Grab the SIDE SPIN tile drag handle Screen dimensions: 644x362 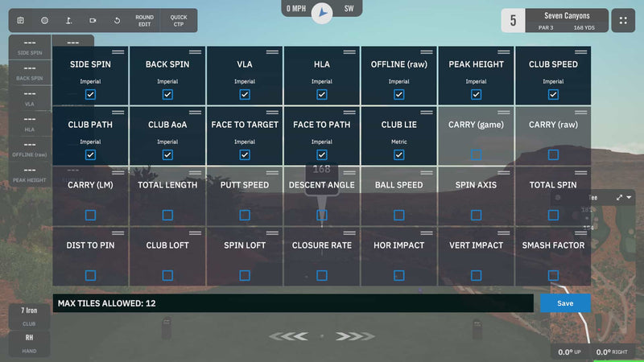click(118, 52)
